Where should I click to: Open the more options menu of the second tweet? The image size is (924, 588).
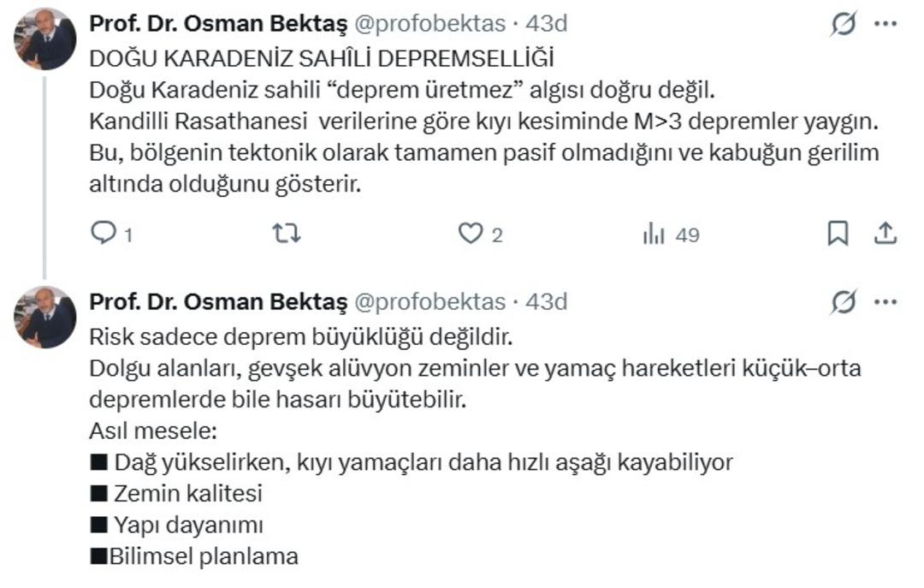click(885, 301)
